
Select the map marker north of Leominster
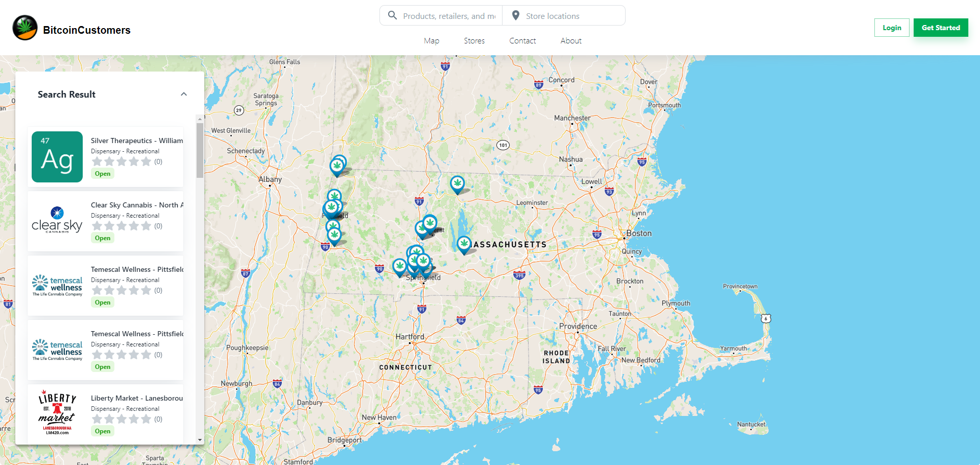pos(457,183)
